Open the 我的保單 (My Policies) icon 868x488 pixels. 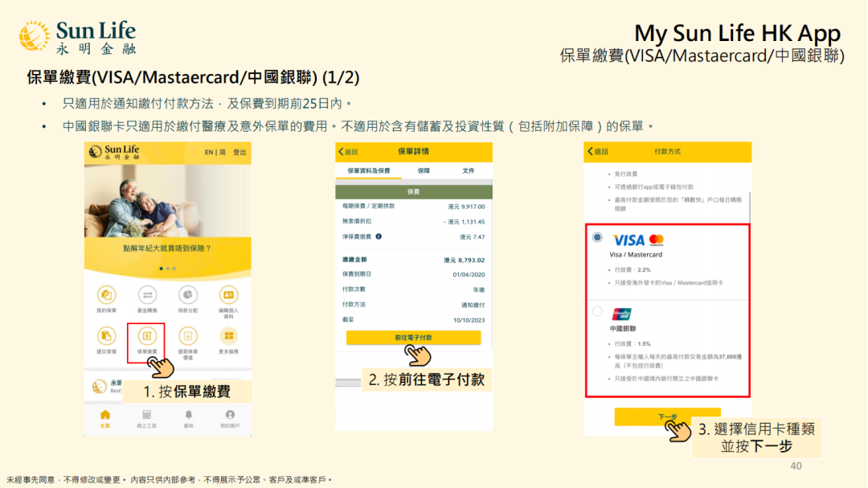pyautogui.click(x=106, y=295)
